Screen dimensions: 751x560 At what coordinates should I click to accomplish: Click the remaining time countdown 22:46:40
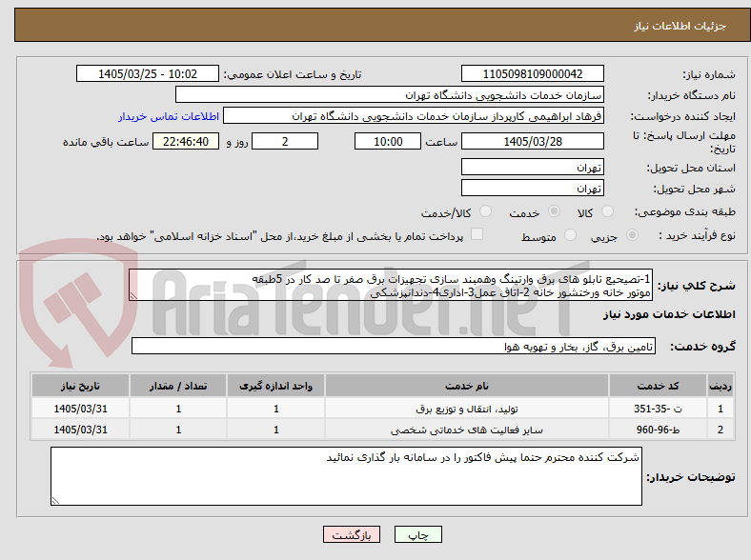point(186,142)
